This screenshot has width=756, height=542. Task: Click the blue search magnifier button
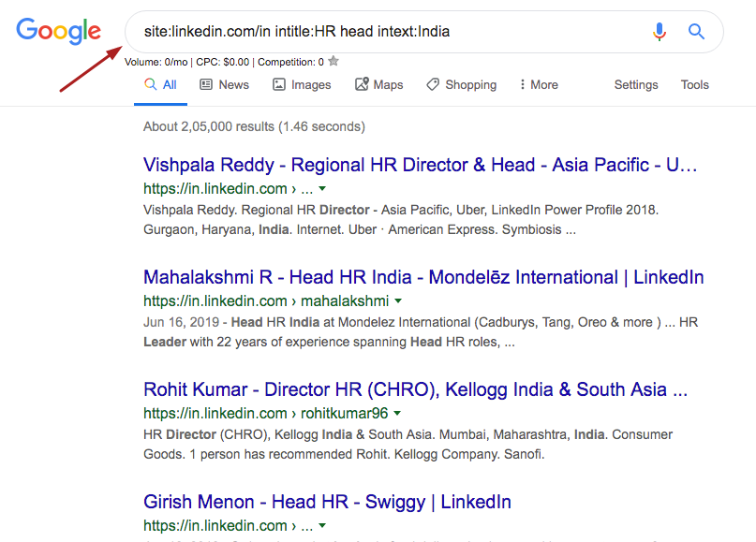[696, 32]
